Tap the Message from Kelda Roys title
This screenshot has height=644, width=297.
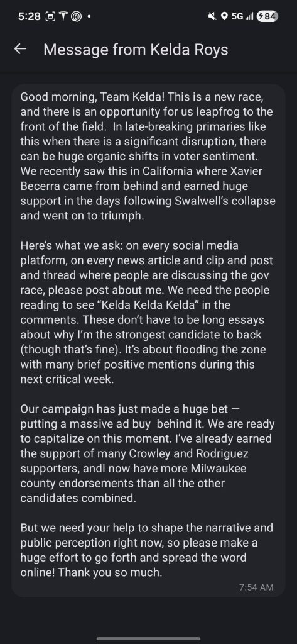(136, 50)
